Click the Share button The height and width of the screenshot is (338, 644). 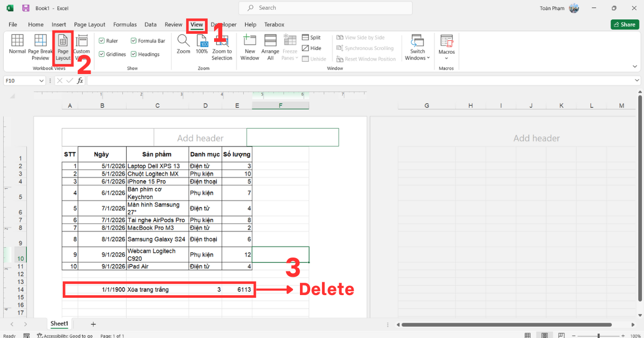click(624, 25)
